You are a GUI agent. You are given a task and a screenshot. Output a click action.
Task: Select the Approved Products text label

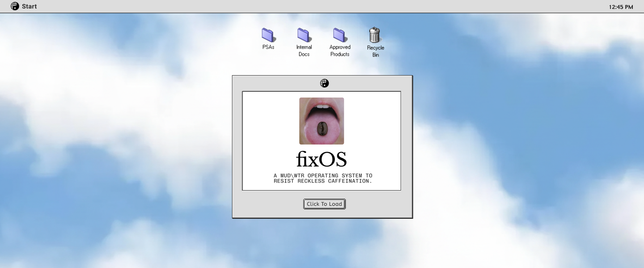point(340,51)
